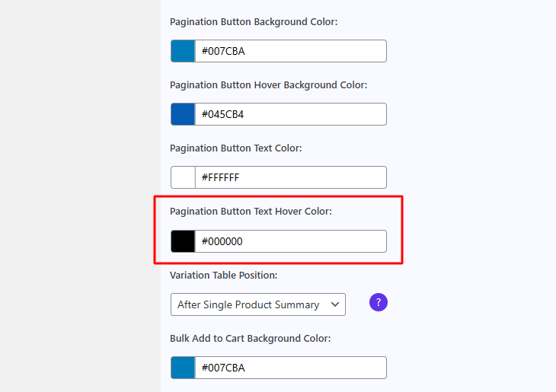Image resolution: width=556 pixels, height=392 pixels.
Task: Click the chevron arrow on the Variation Table Position select
Action: coord(334,304)
